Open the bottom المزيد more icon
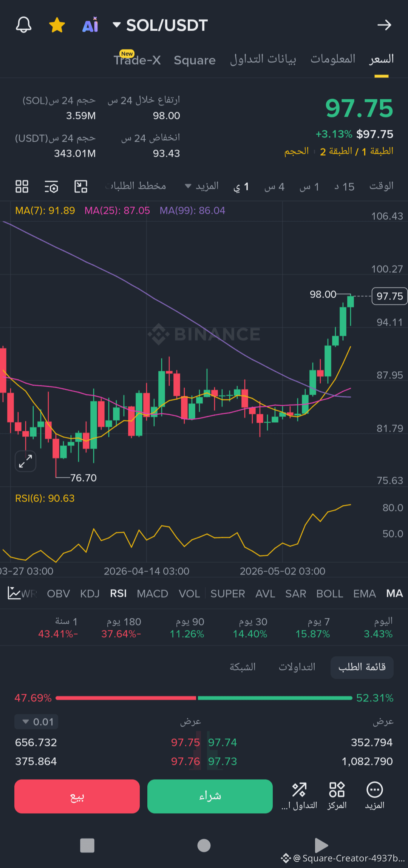Screen dimensions: 408x868 [x=375, y=795]
